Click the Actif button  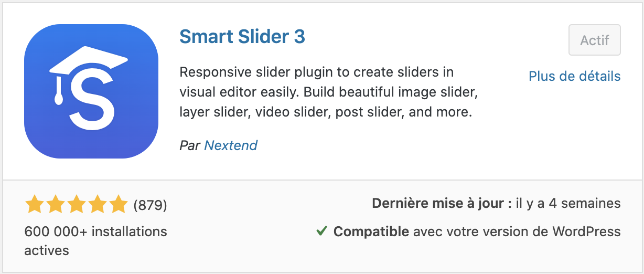coord(595,40)
